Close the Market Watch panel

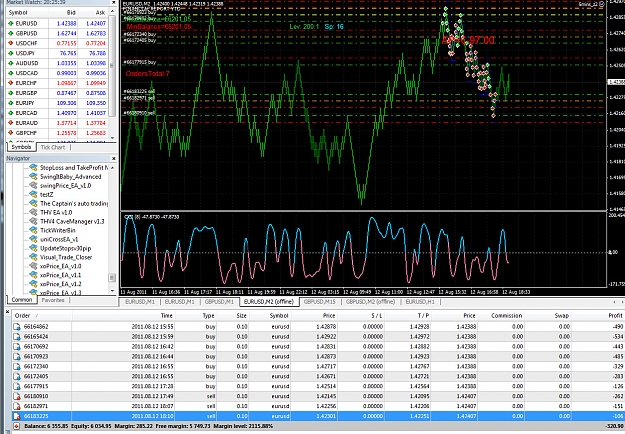[113, 2]
